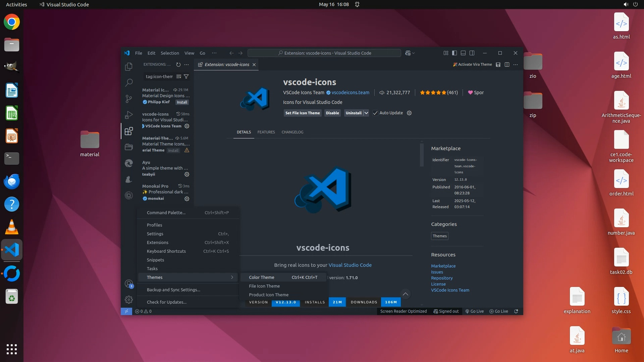Refresh the extensions list
The width and height of the screenshot is (644, 362).
(x=178, y=64)
